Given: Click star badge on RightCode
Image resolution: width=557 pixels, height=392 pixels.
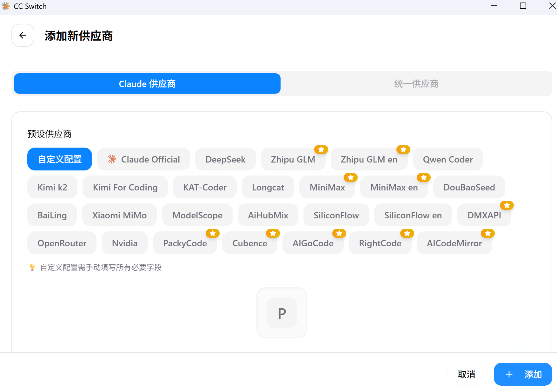Looking at the screenshot, I should coord(407,233).
